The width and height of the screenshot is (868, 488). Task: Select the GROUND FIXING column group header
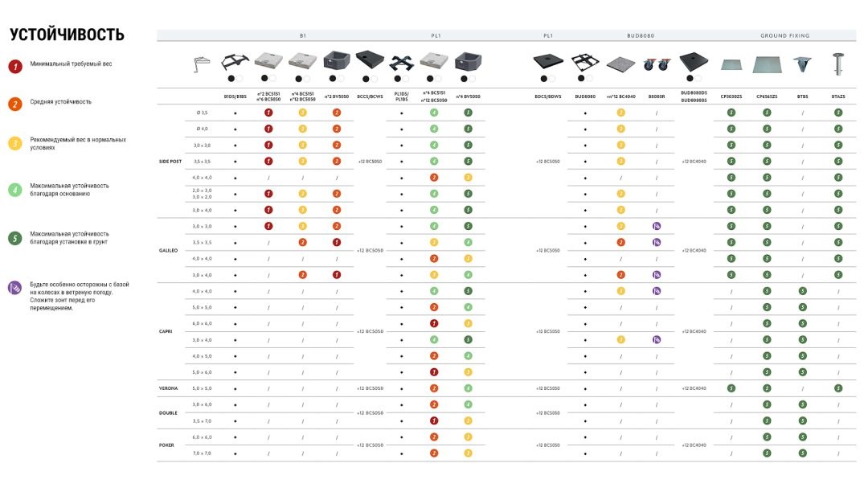784,35
